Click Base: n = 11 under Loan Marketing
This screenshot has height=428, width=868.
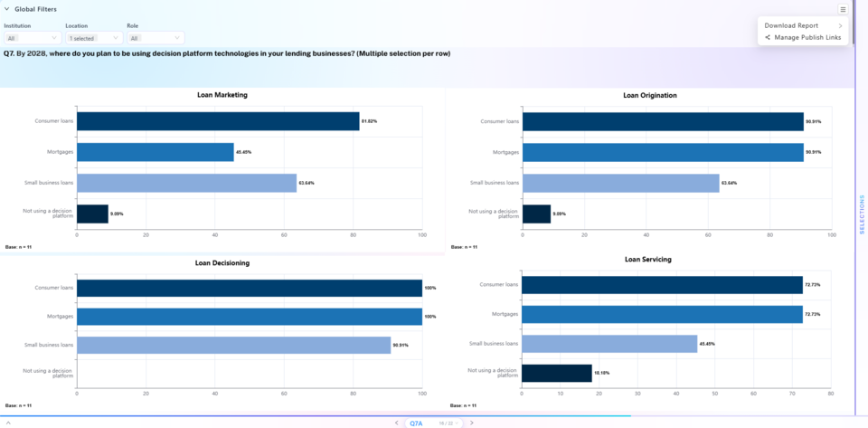[18, 247]
